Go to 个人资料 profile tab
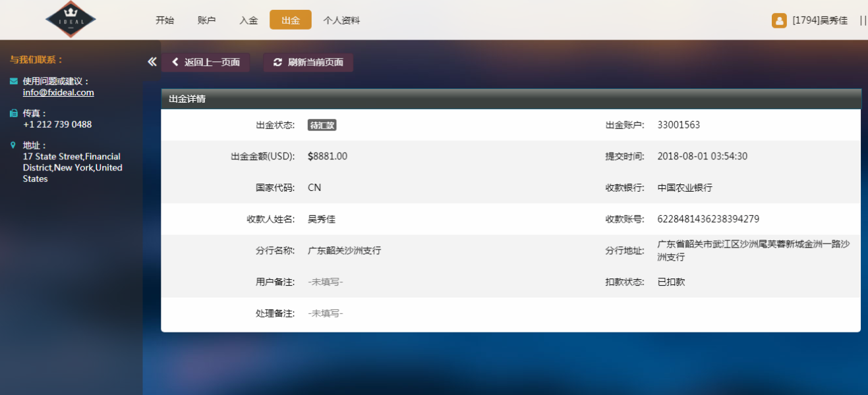Viewport: 868px width, 395px height. tap(341, 20)
